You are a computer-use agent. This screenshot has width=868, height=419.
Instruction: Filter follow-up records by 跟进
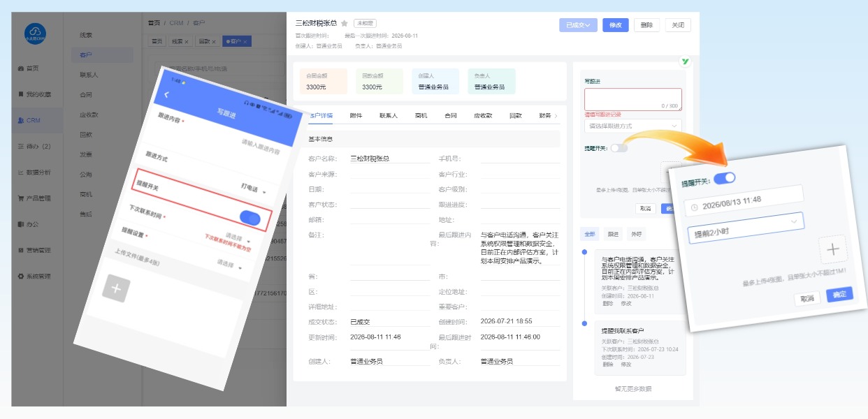point(613,234)
